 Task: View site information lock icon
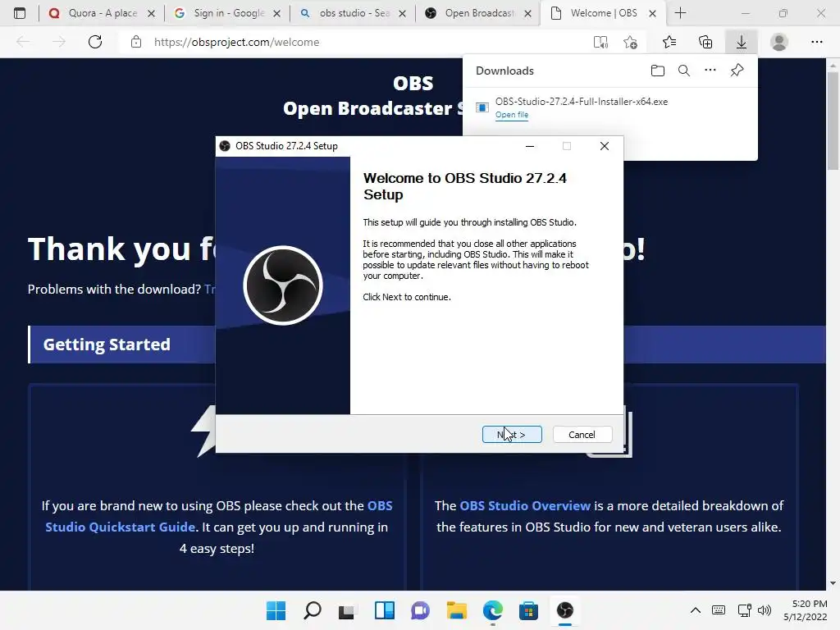(x=136, y=42)
